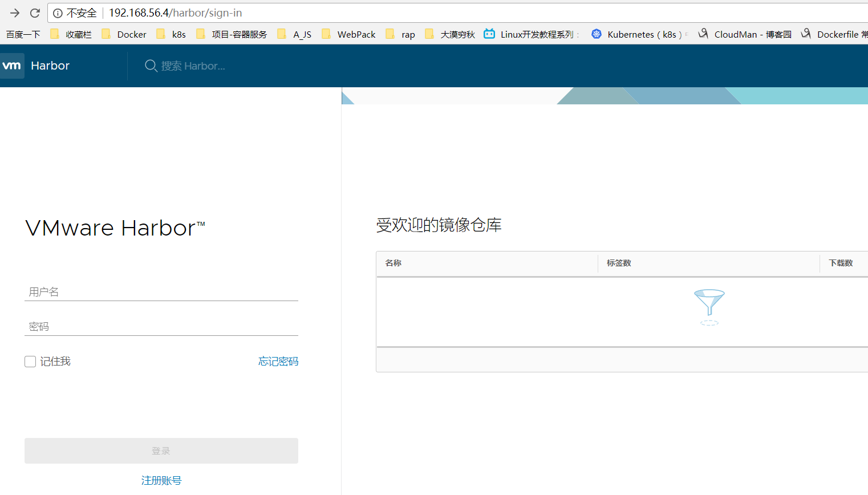
Task: Reload the page with the refresh icon
Action: point(35,13)
